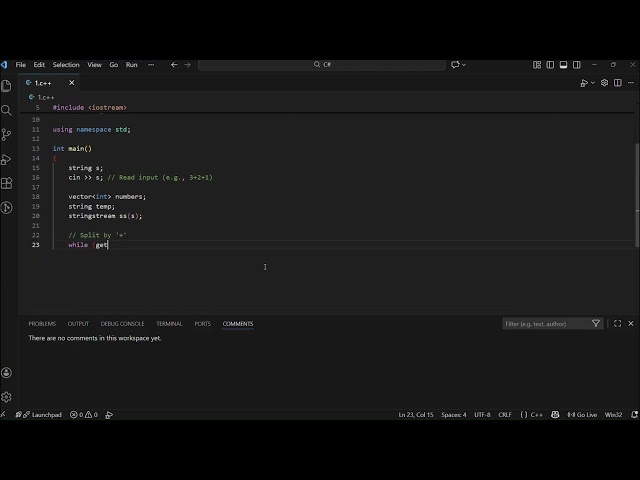Click the Launchpad status bar item
Viewport: 640px width, 480px height.
pyautogui.click(x=39, y=415)
